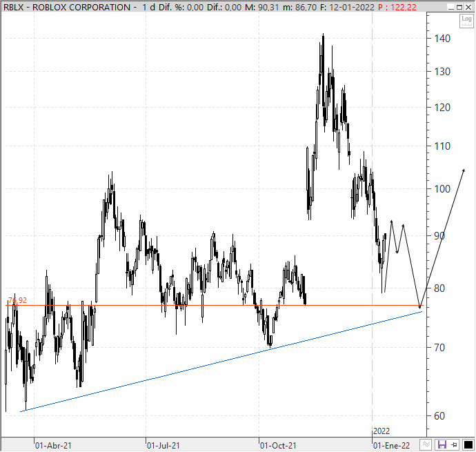Click the orange 76,92 level label
The height and width of the screenshot is (452, 476).
(x=18, y=300)
